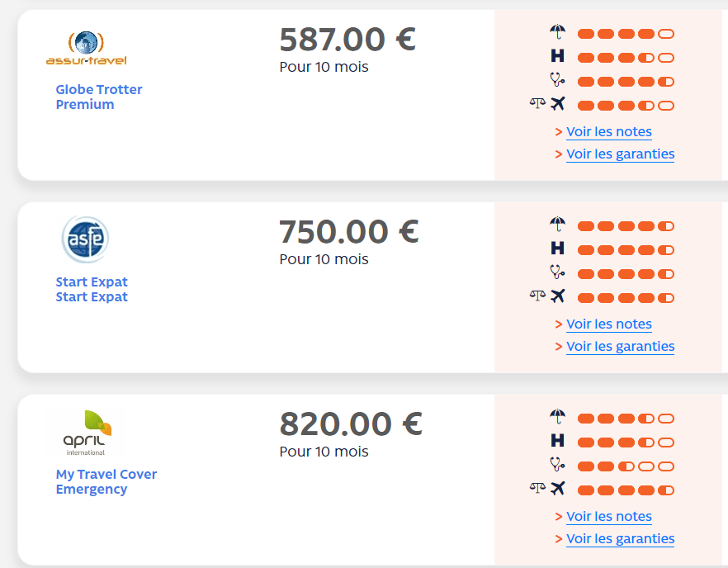The image size is (728, 568).
Task: Click the stethoscope icon in My Travel Cover card
Action: click(x=558, y=464)
